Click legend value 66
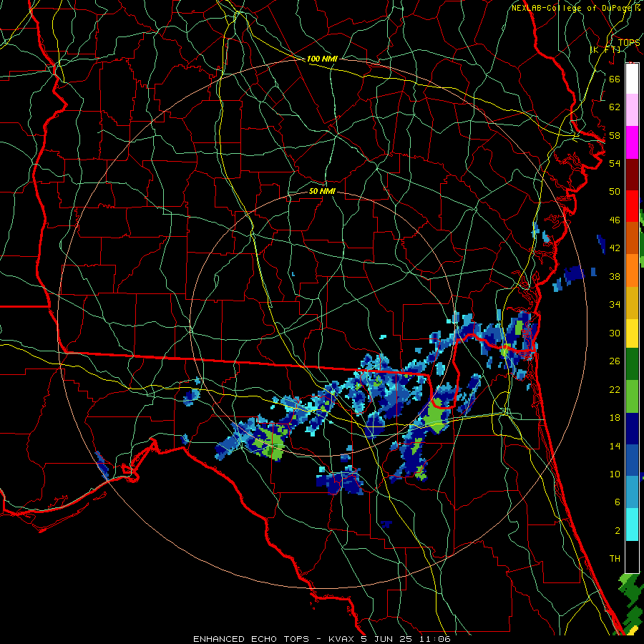Image resolution: width=644 pixels, height=644 pixels. (615, 79)
